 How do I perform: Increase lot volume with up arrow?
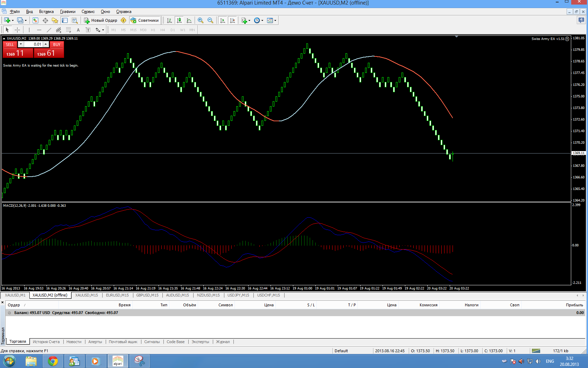coord(46,44)
